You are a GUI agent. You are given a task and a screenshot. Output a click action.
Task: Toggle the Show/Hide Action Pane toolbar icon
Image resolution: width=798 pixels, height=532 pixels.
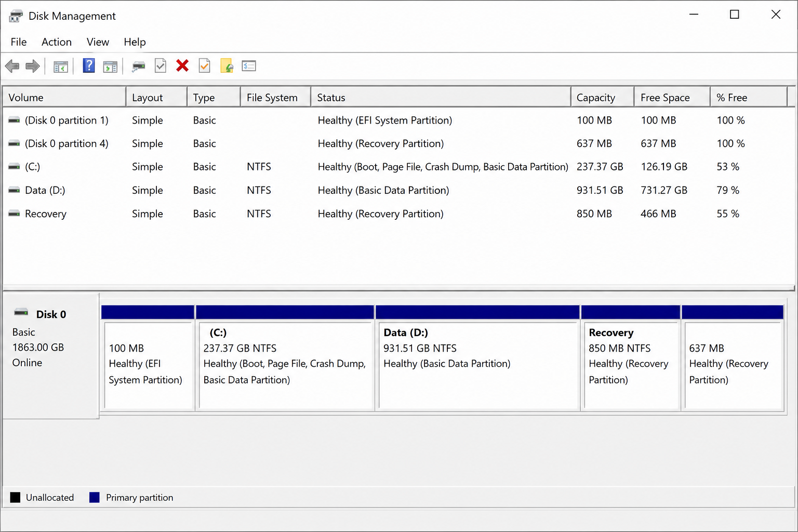point(110,66)
